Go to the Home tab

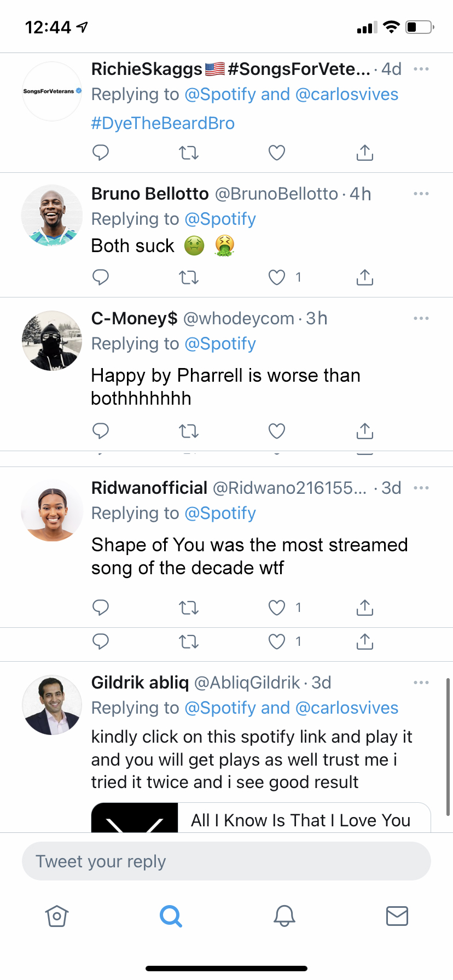[57, 916]
